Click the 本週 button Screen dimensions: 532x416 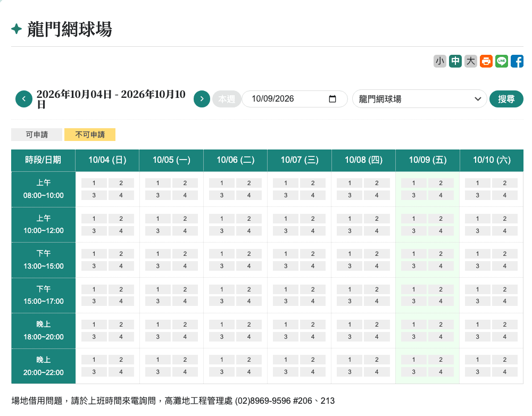[x=227, y=99]
